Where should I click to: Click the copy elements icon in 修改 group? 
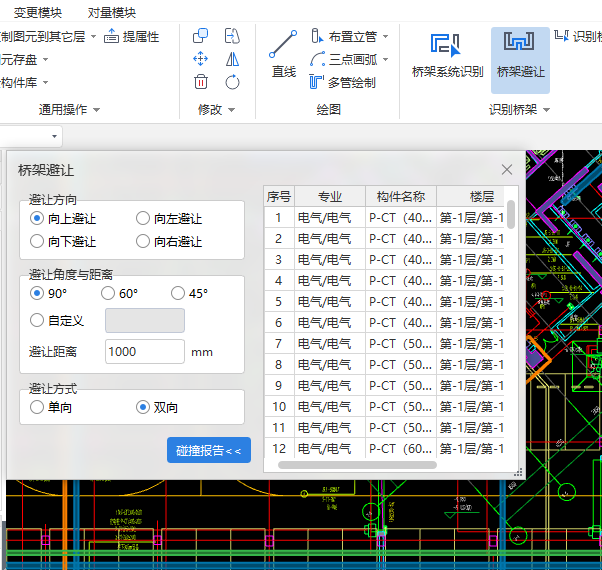(200, 36)
